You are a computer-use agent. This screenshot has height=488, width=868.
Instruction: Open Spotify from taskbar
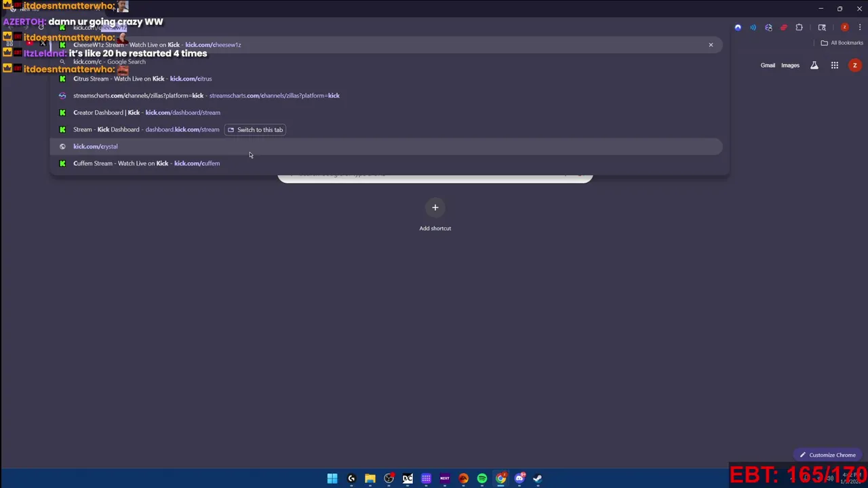pos(482,479)
